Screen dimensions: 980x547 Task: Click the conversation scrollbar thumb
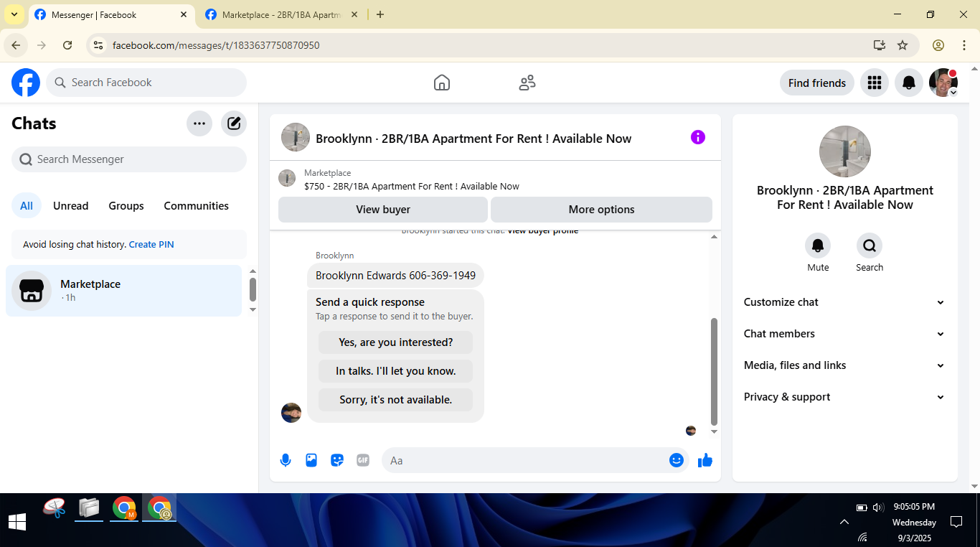(714, 372)
